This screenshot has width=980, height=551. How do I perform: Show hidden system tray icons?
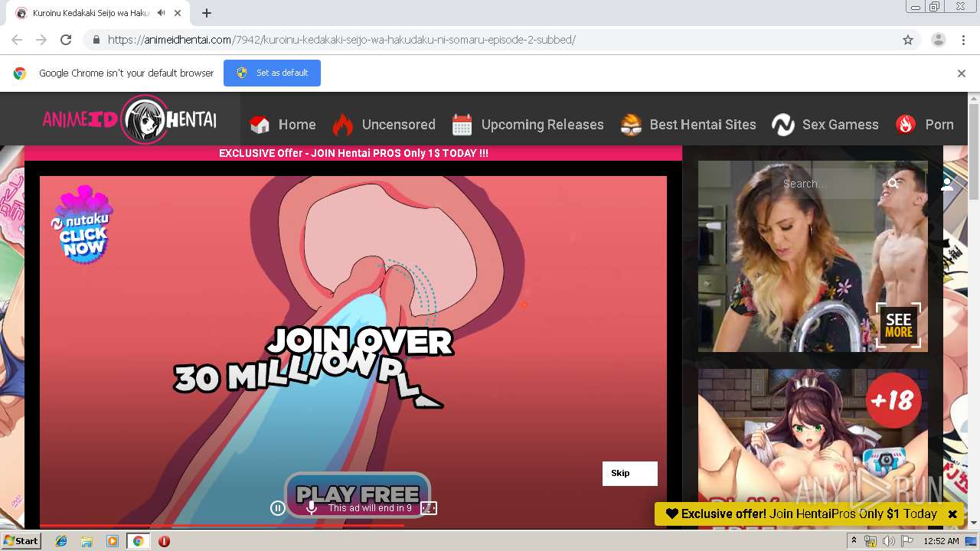(854, 541)
